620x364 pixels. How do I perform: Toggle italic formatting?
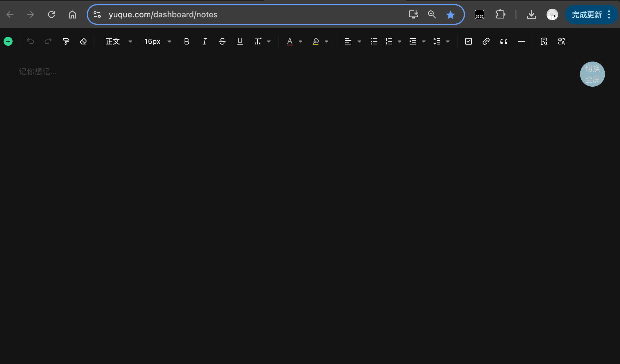point(204,42)
